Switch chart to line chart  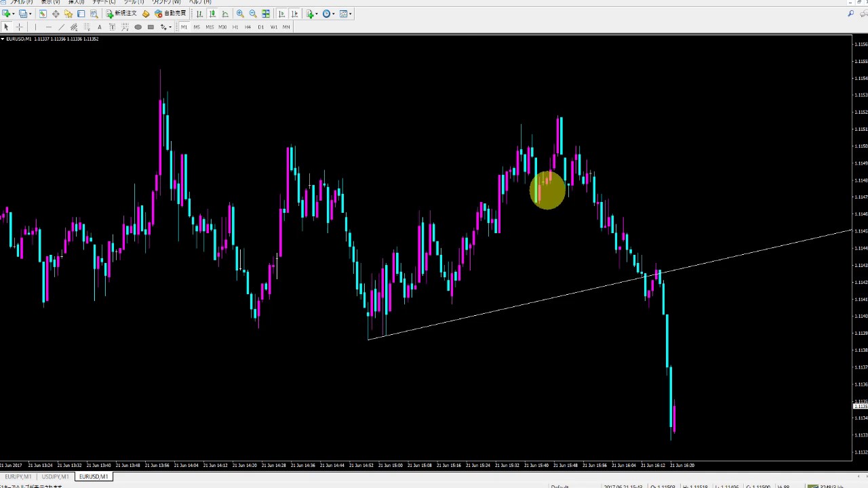point(225,14)
